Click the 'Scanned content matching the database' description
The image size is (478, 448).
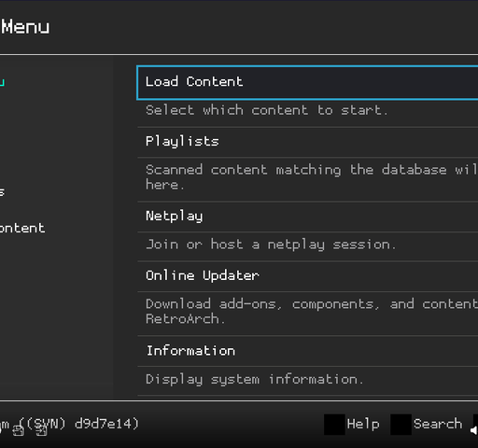click(311, 177)
